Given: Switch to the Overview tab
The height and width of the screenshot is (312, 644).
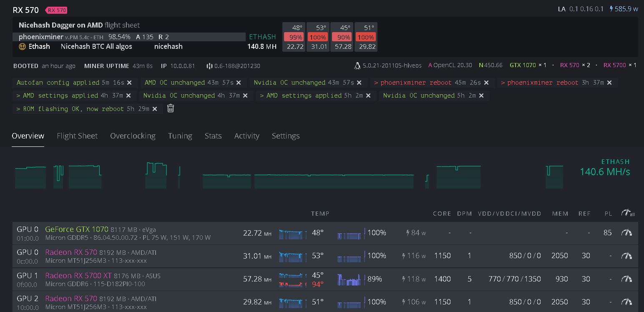Looking at the screenshot, I should coord(28,136).
